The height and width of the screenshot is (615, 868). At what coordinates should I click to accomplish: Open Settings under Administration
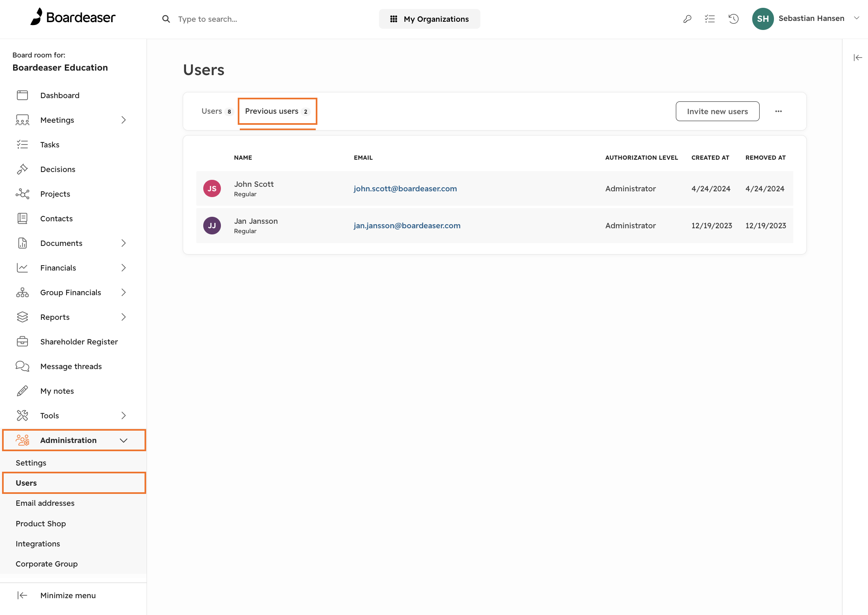pyautogui.click(x=31, y=463)
